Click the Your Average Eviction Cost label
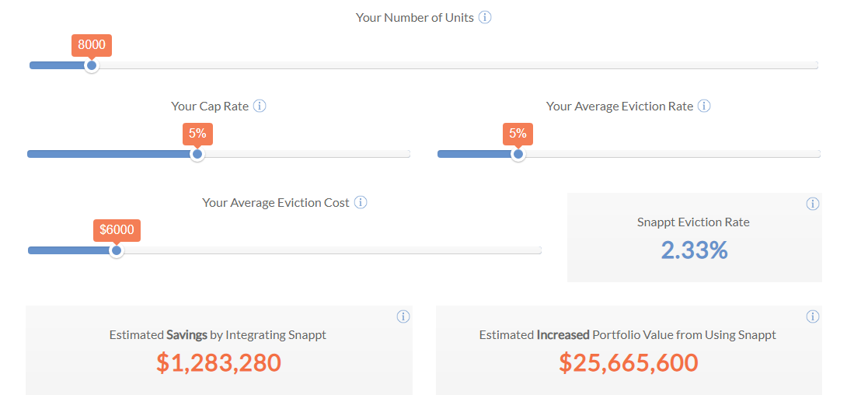The image size is (868, 409). 276,202
